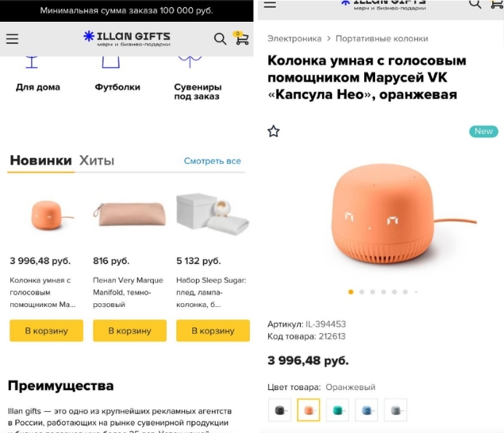504x433 pixels.
Task: Add product to favorites with star icon
Action: (274, 131)
